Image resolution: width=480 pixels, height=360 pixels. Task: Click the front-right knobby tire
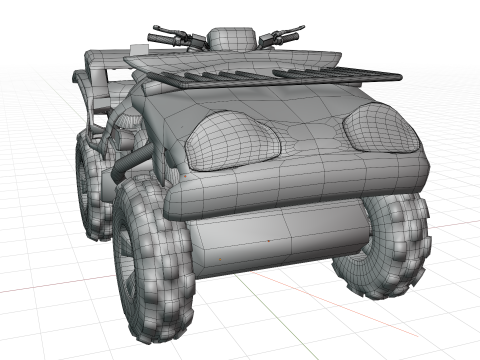pyautogui.click(x=383, y=247)
